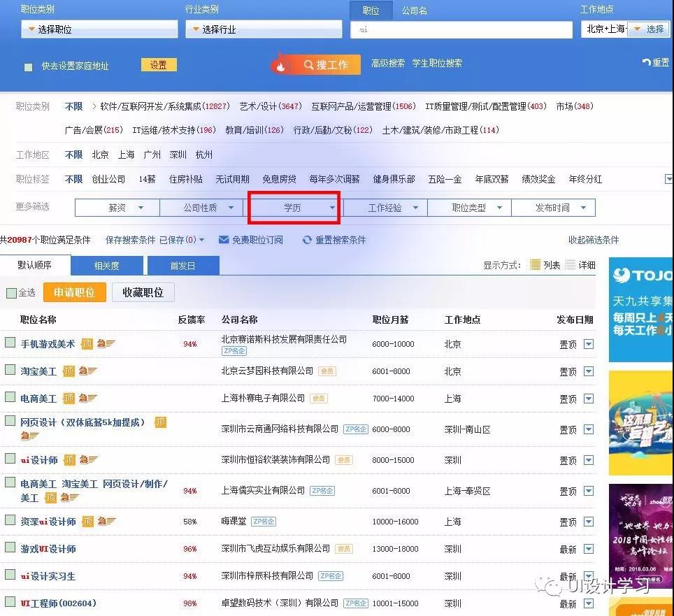Select the 列表 list view icon
The height and width of the screenshot is (616, 674).
point(535,265)
